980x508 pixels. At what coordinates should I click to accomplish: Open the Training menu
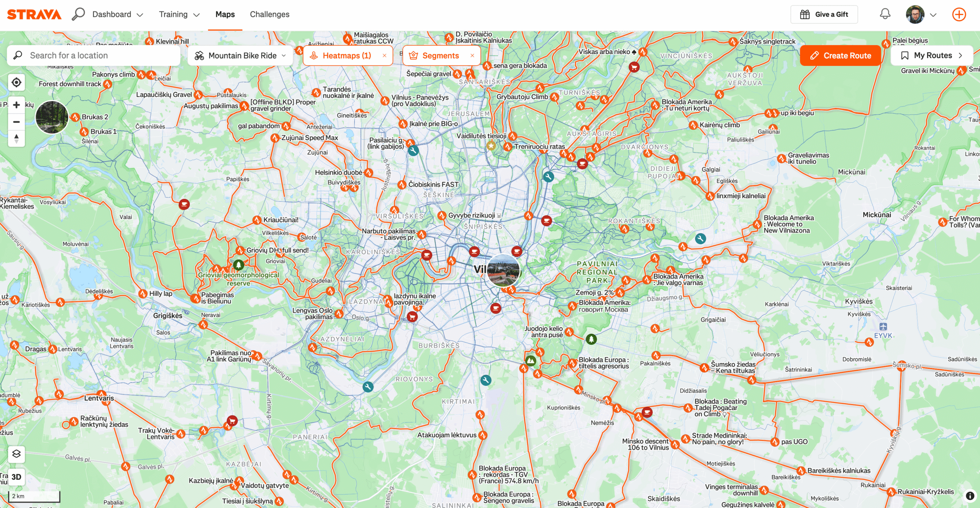(x=179, y=15)
